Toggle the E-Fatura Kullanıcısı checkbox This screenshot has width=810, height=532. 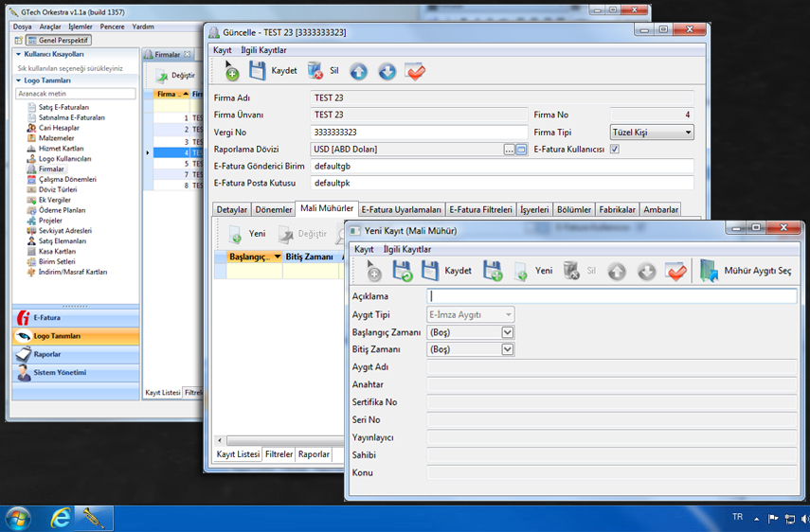pyautogui.click(x=615, y=149)
